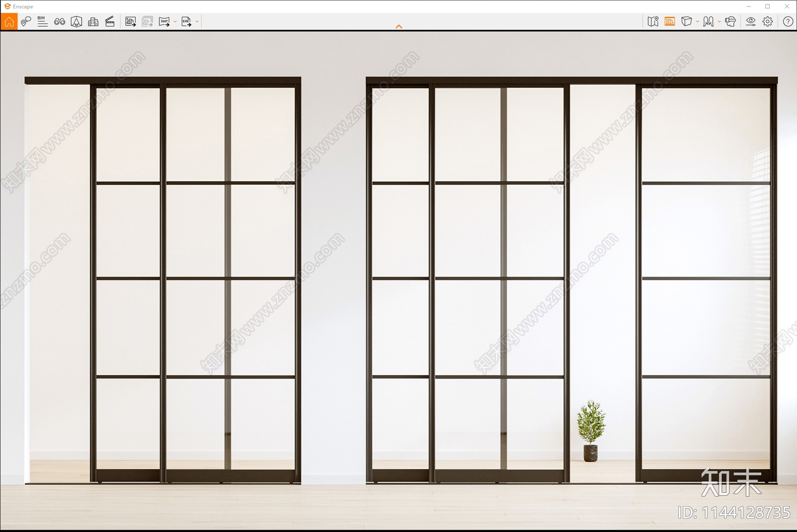Minimize the Enscape window

click(749, 6)
